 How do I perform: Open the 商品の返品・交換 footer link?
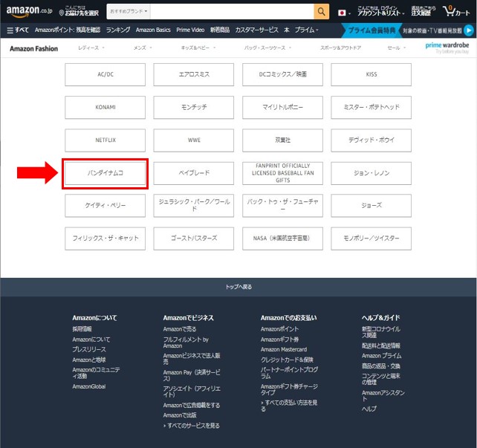pyautogui.click(x=381, y=366)
